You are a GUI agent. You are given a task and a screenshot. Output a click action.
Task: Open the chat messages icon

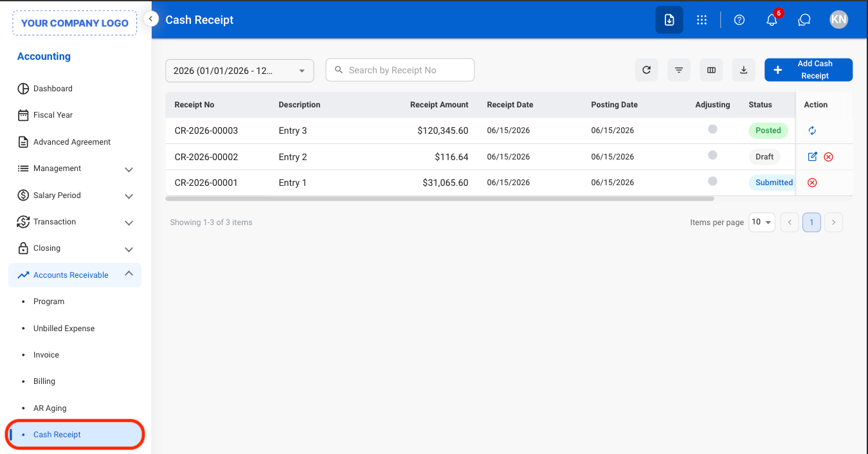[x=804, y=20]
